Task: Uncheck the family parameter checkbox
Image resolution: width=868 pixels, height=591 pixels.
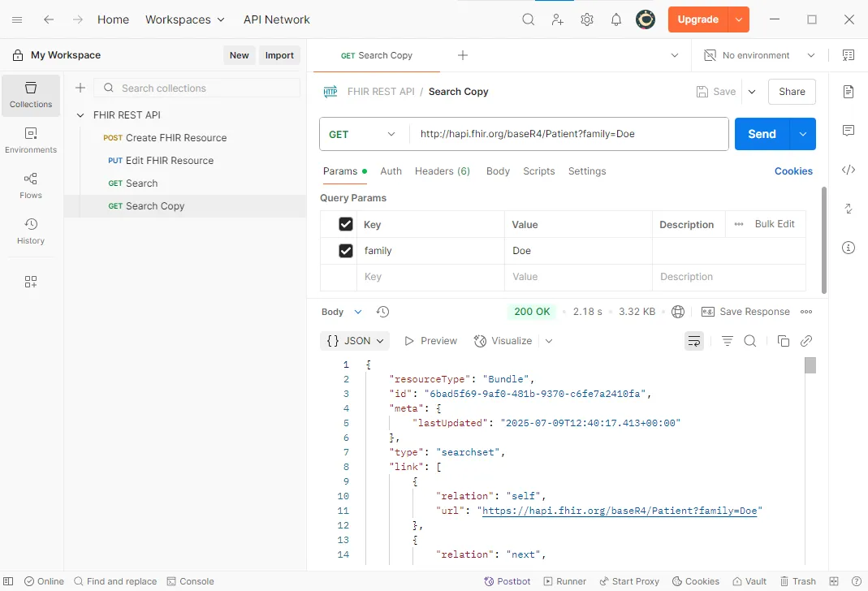Action: [345, 251]
